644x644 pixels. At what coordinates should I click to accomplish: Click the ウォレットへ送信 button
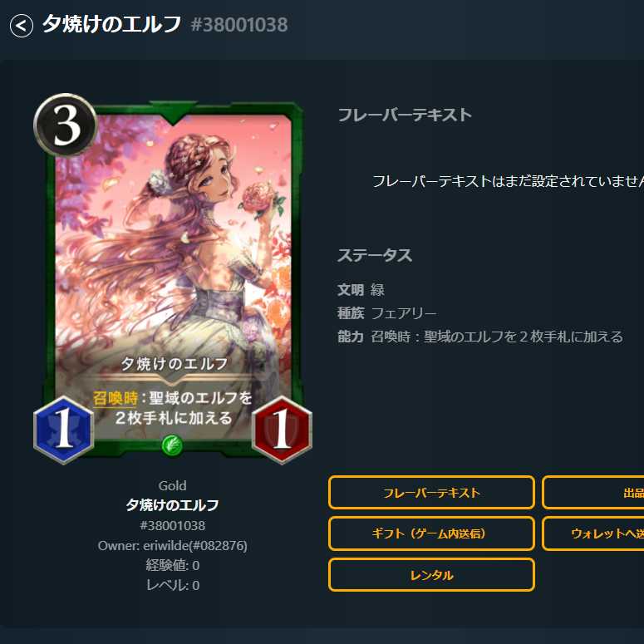[x=593, y=533]
